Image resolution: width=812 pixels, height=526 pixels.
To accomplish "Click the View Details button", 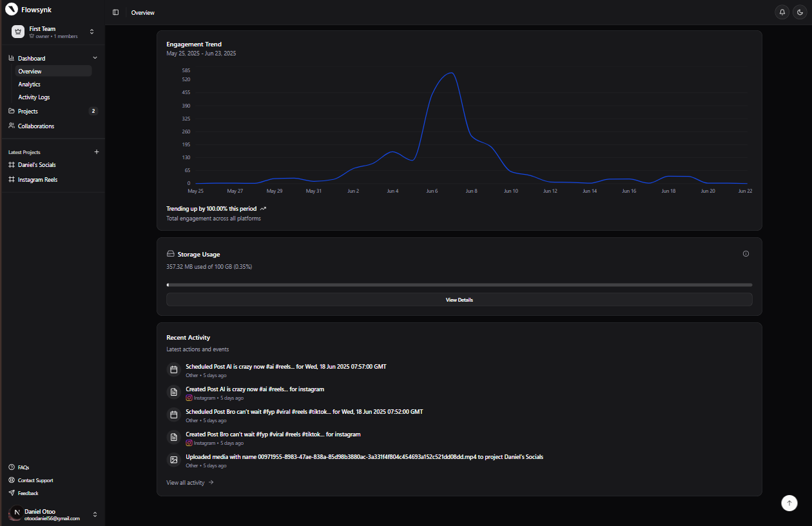I will point(459,299).
